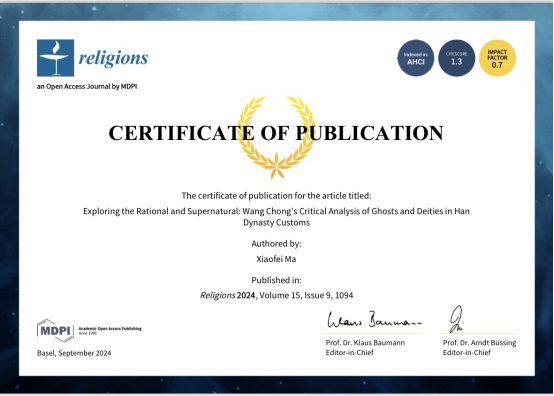Click the Certificate of Publication heading
554x396 pixels.
276,133
